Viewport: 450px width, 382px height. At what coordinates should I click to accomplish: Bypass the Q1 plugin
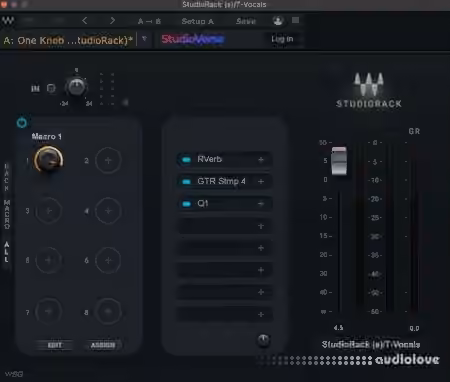coord(186,204)
